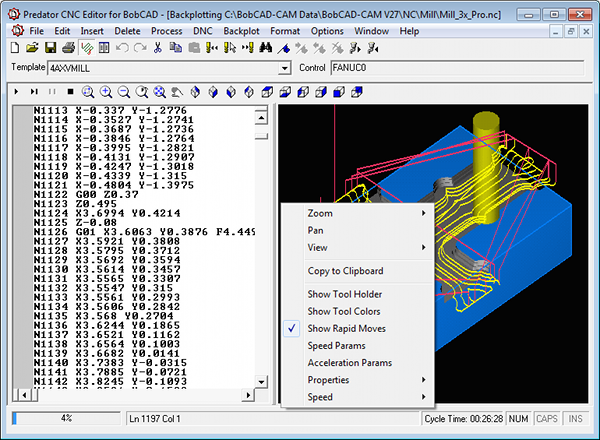Click the code editor scroll up arrow
The width and height of the screenshot is (600, 440).
[261, 117]
